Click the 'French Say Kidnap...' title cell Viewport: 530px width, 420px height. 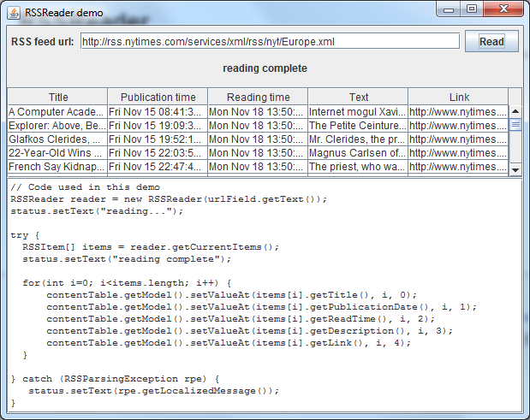click(57, 166)
